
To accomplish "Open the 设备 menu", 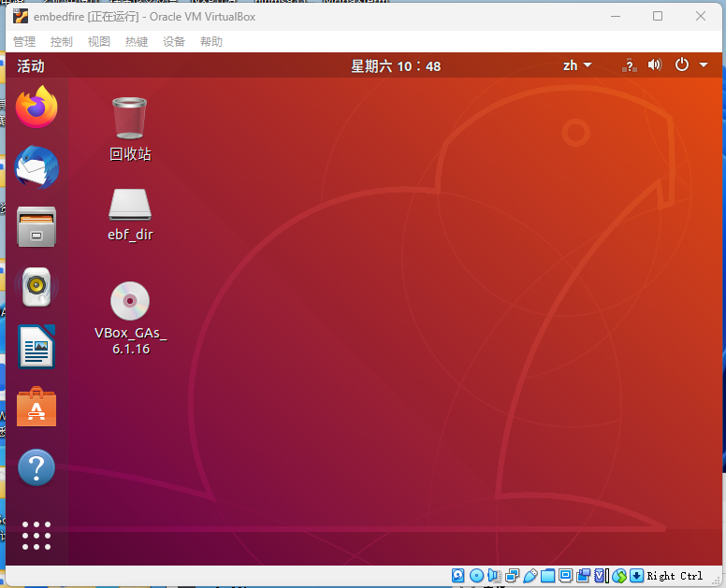I will click(x=174, y=42).
